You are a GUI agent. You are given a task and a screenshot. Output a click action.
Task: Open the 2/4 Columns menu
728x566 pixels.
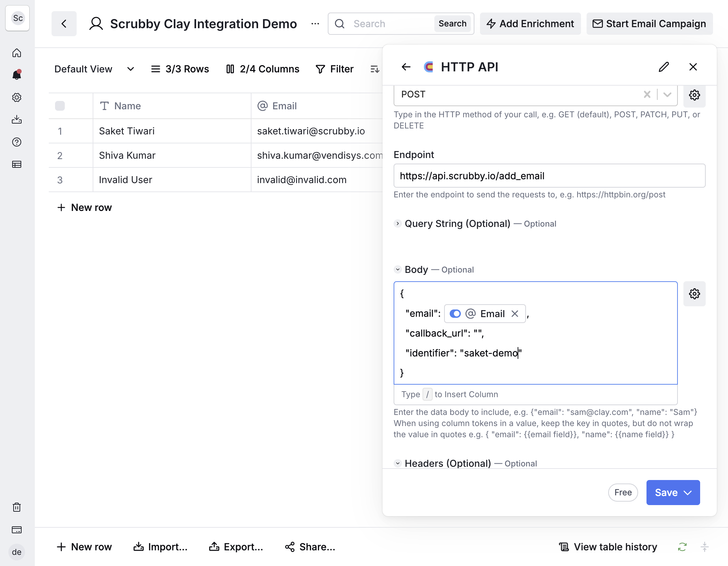[x=263, y=69]
